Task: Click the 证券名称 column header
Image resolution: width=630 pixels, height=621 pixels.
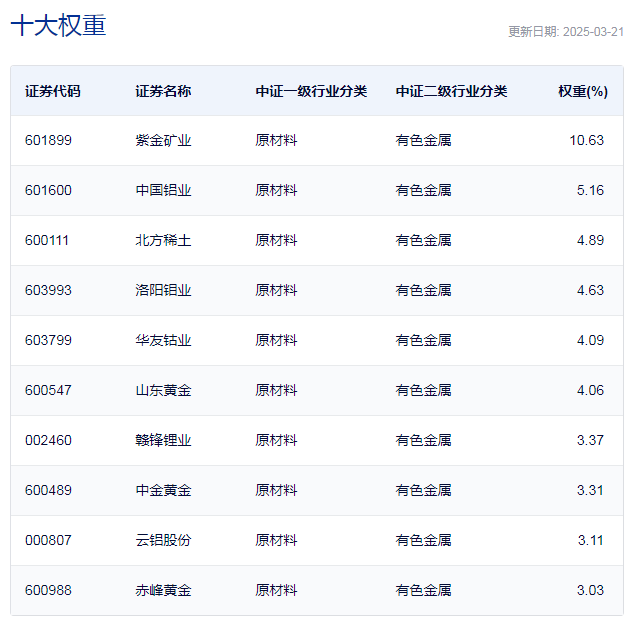Action: (x=163, y=91)
